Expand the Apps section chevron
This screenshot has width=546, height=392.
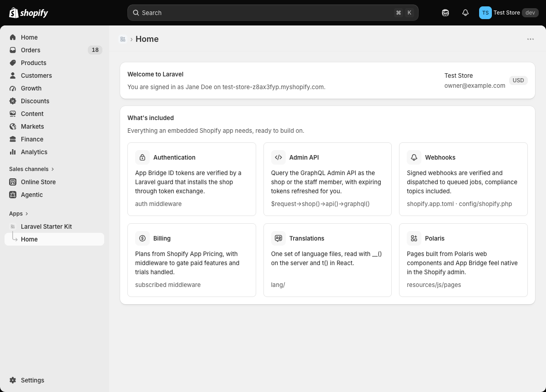[x=27, y=214]
